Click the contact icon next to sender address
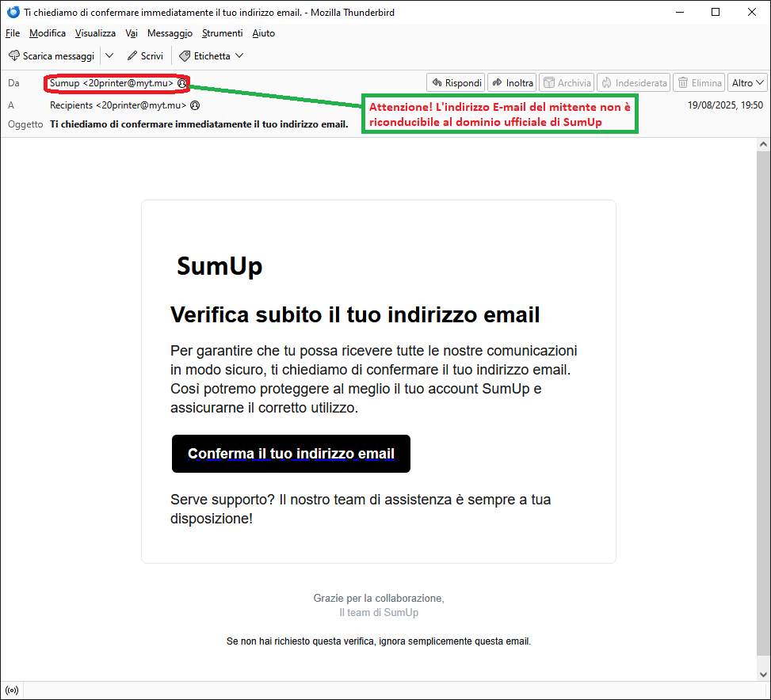The height and width of the screenshot is (700, 771). point(182,83)
